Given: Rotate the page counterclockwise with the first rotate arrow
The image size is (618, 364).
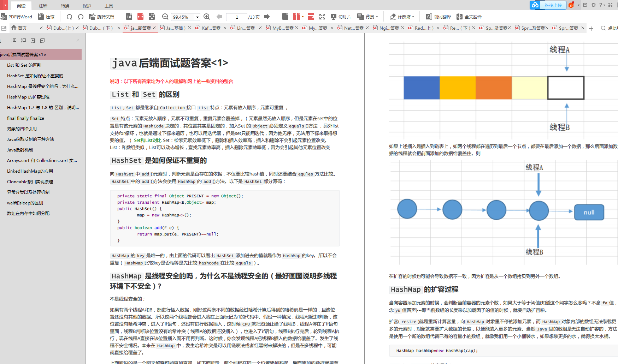Looking at the screenshot, I should pos(69,17).
